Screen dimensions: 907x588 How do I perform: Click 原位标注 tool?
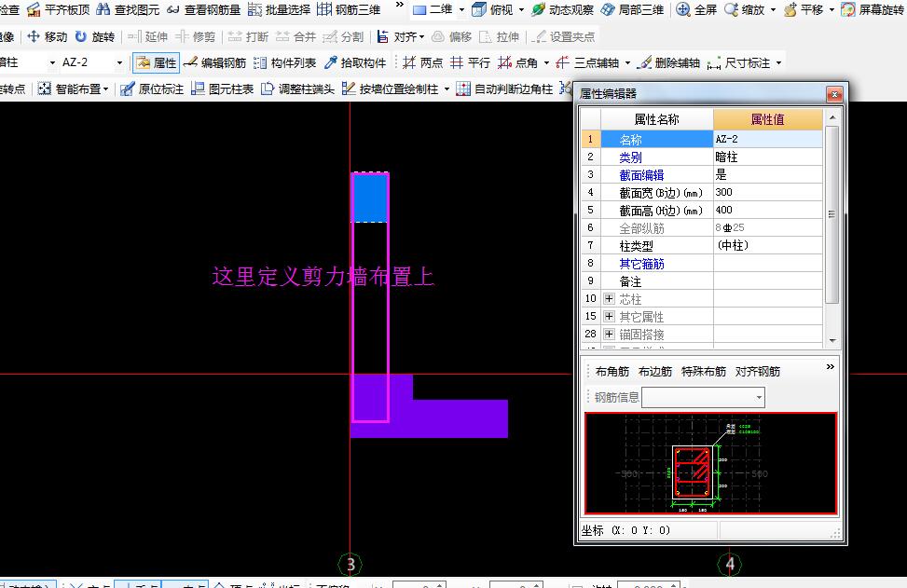click(152, 89)
